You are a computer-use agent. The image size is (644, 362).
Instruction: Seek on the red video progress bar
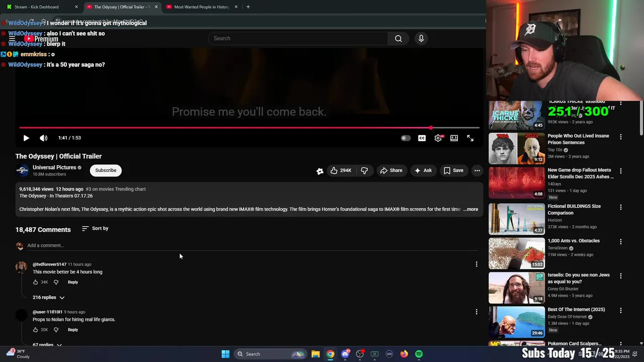249,128
